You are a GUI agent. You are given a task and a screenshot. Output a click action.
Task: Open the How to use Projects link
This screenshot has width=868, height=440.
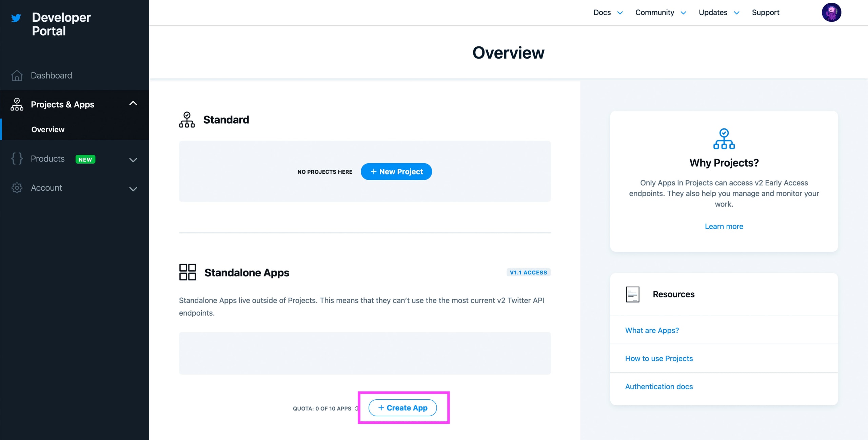click(659, 358)
